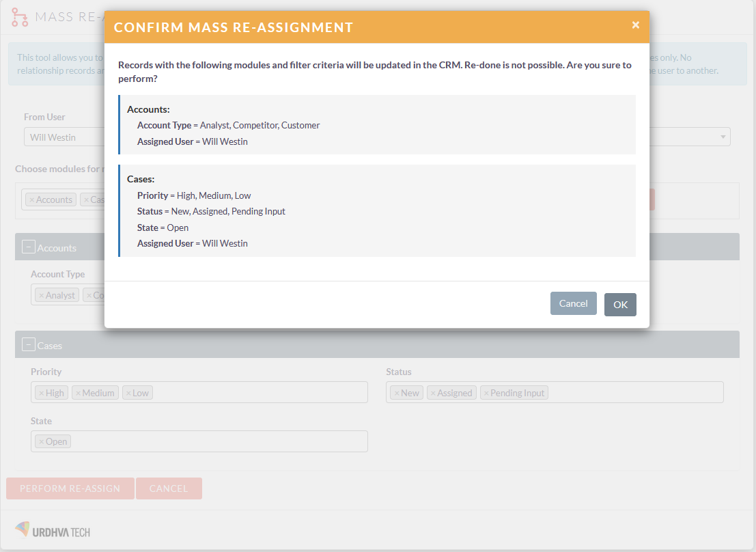Open the user dropdown on the right
The width and height of the screenshot is (756, 552).
click(x=722, y=137)
